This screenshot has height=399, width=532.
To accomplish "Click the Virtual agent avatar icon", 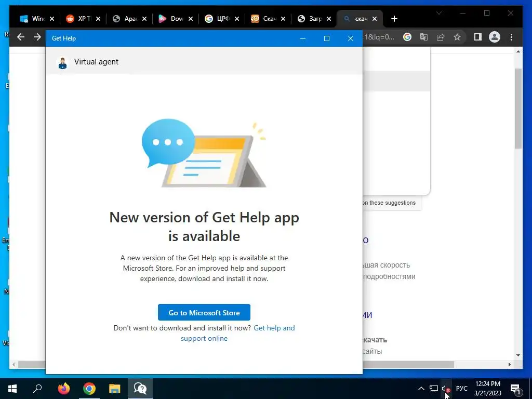I will tap(62, 63).
